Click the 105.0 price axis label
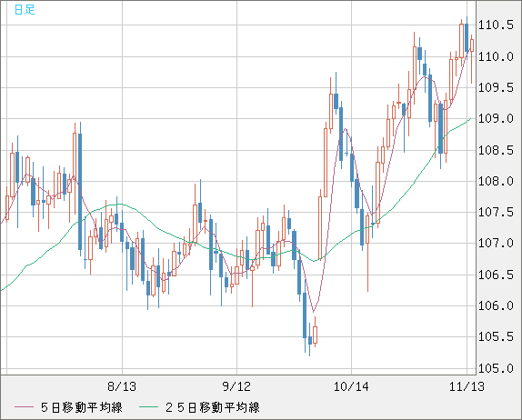This screenshot has height=420, width=522. click(x=496, y=368)
